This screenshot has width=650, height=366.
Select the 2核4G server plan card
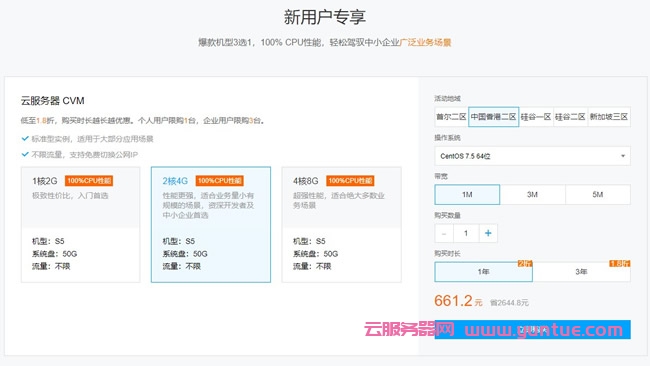(211, 225)
